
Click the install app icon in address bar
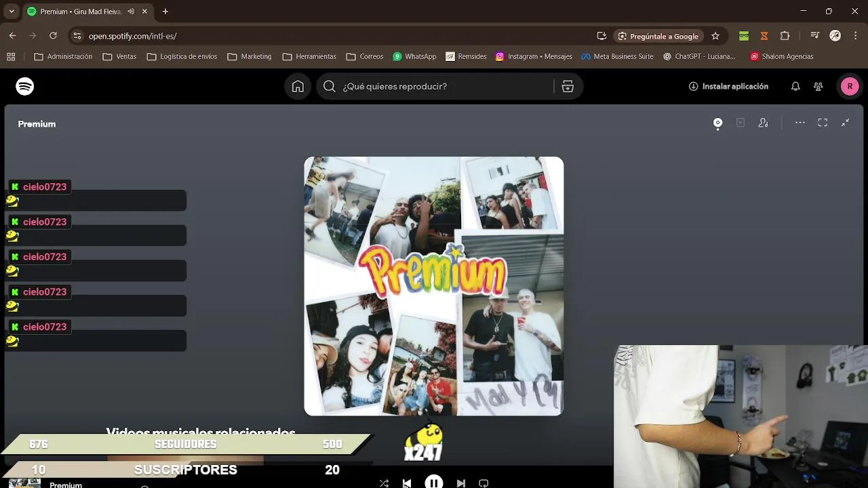[601, 36]
